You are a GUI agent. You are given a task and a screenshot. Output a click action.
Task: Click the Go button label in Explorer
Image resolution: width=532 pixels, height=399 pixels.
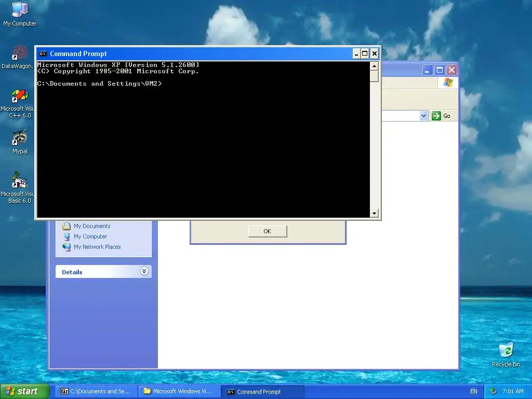tap(446, 116)
